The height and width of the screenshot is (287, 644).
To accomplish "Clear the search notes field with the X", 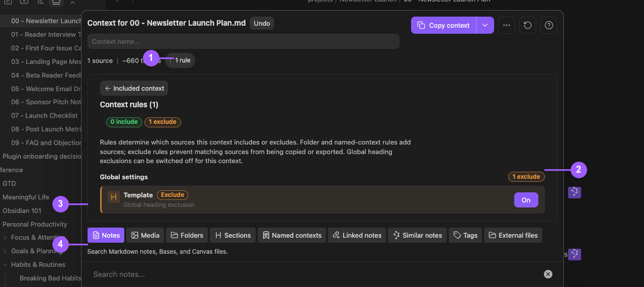I will point(548,274).
